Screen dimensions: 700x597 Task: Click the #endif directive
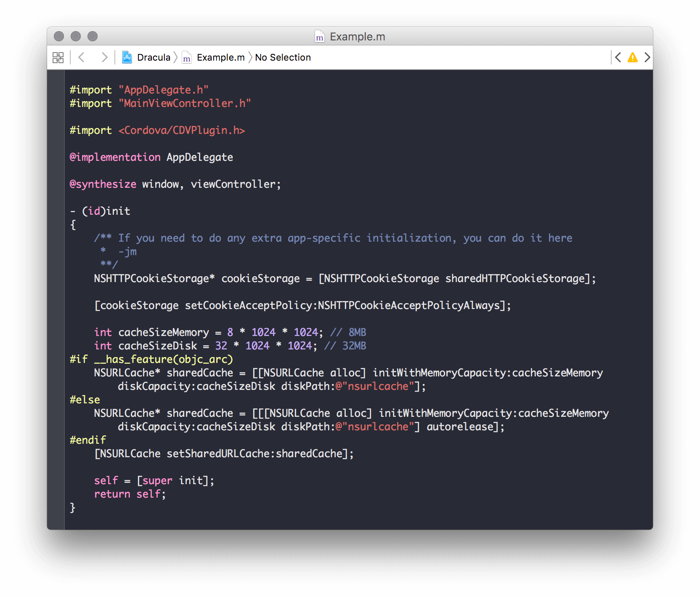(87, 440)
